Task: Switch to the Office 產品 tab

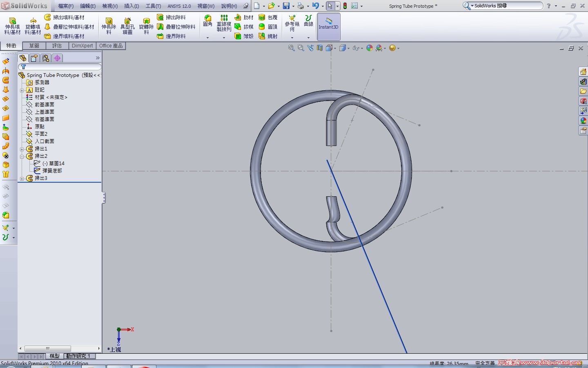Action: pos(111,46)
